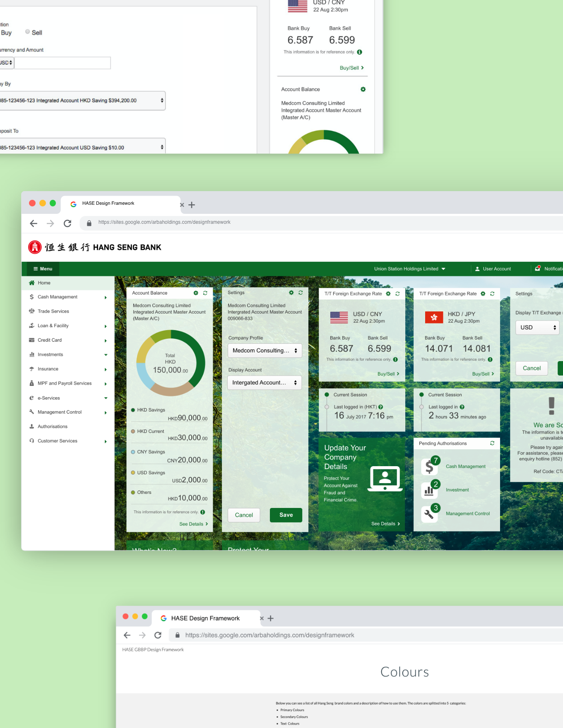Click Cash Management dollar icon in sidebar
563x728 pixels.
click(31, 297)
